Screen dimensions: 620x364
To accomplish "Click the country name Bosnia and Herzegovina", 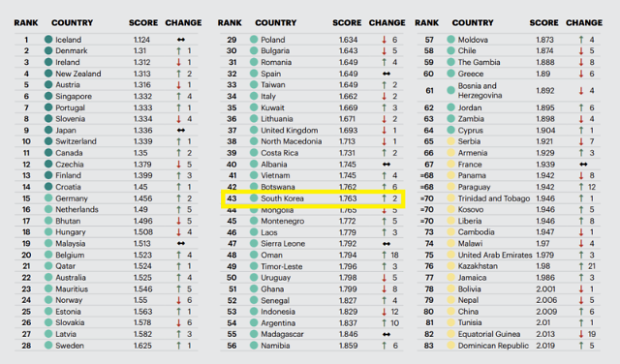I will click(x=480, y=90).
